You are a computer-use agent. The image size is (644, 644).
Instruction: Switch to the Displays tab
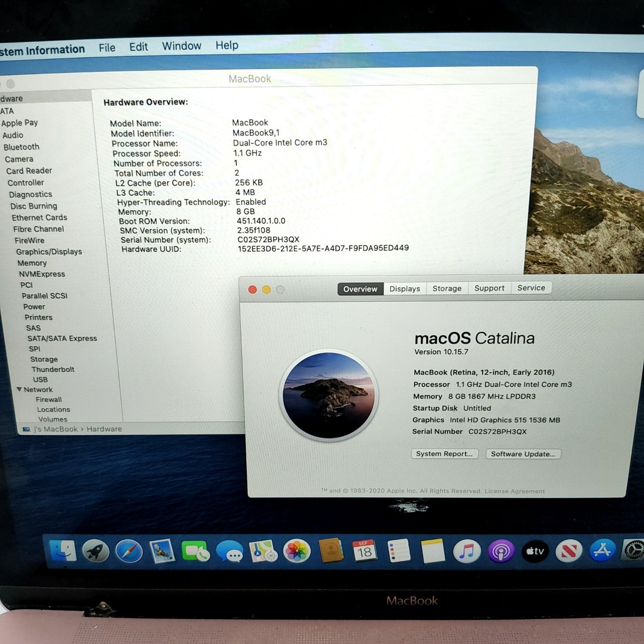coord(404,289)
